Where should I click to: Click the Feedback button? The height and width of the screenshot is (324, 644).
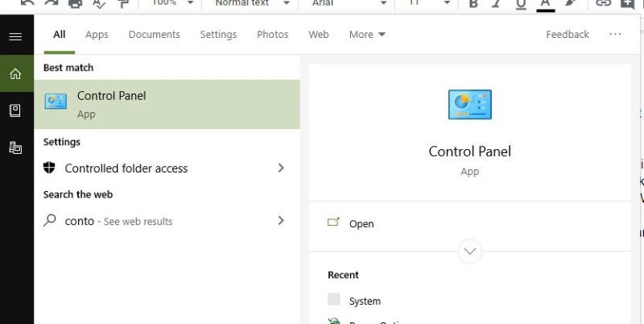(568, 35)
